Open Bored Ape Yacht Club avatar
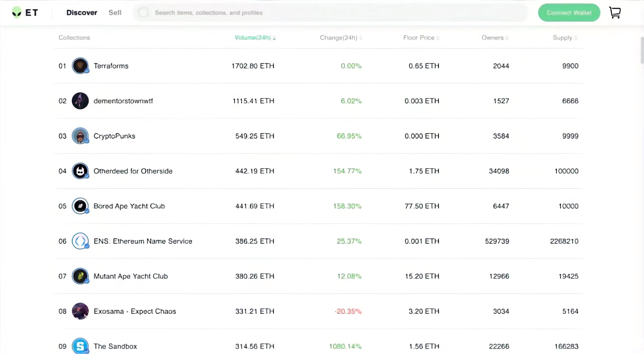The height and width of the screenshot is (354, 644). point(80,206)
